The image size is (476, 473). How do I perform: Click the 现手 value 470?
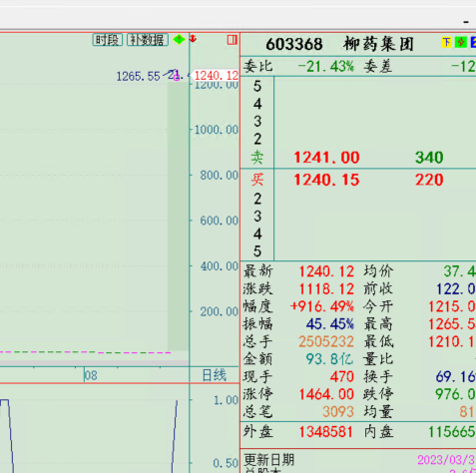click(x=342, y=377)
